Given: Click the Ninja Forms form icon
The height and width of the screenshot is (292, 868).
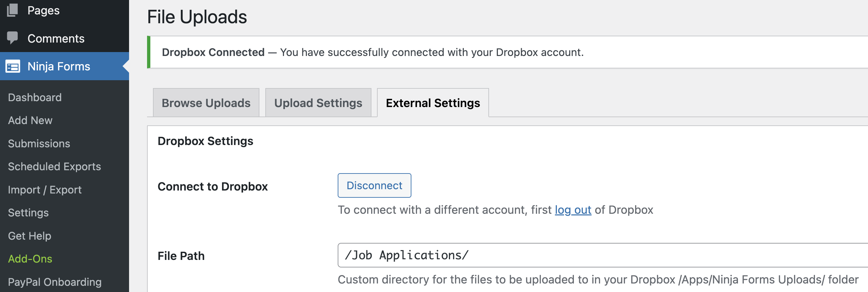Looking at the screenshot, I should (x=13, y=66).
